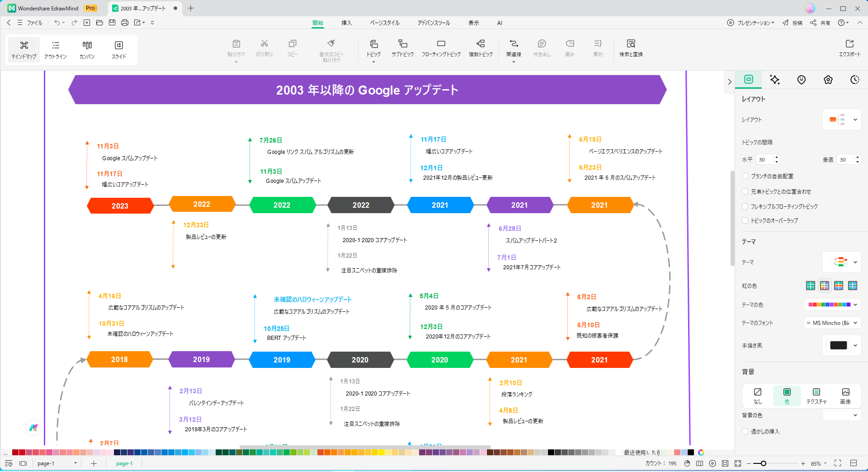Undo the last action
868x472 pixels.
pos(57,23)
